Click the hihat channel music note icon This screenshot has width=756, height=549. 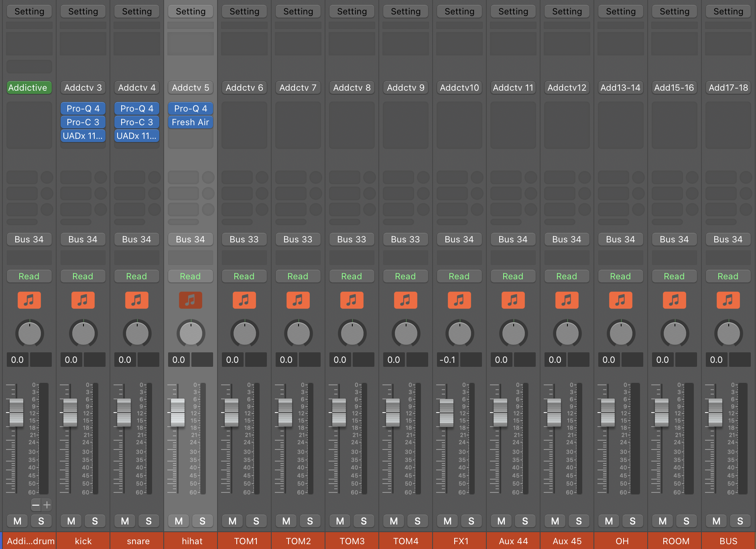pos(191,300)
